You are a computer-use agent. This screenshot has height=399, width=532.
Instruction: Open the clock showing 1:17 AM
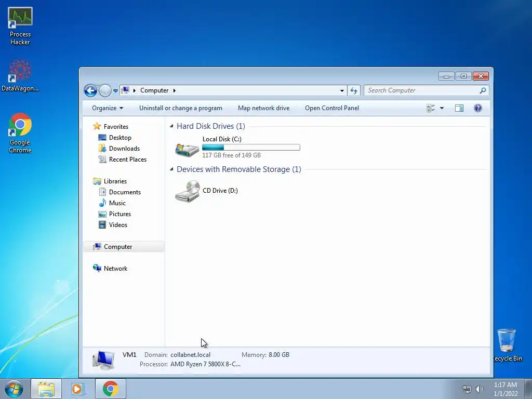point(506,389)
